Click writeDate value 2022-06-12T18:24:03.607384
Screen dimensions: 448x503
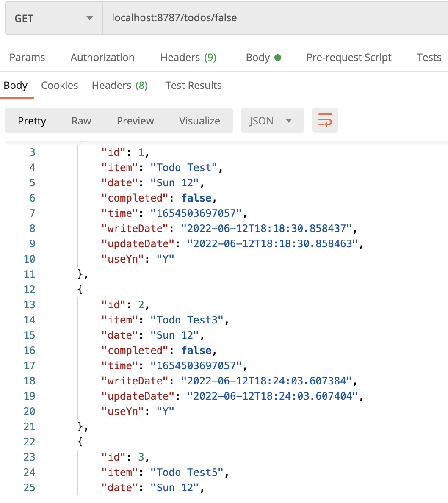tap(266, 381)
